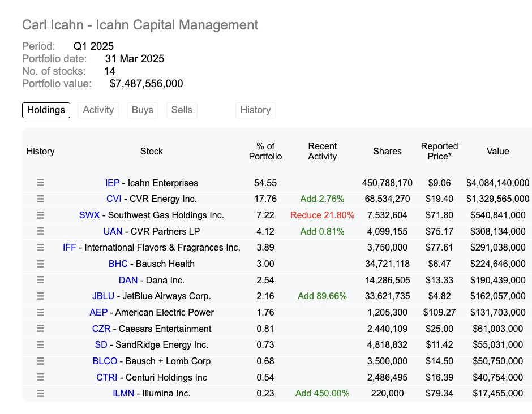Open the DAN Dana Inc. link
Image resolution: width=532 pixels, height=414 pixels.
[151, 280]
